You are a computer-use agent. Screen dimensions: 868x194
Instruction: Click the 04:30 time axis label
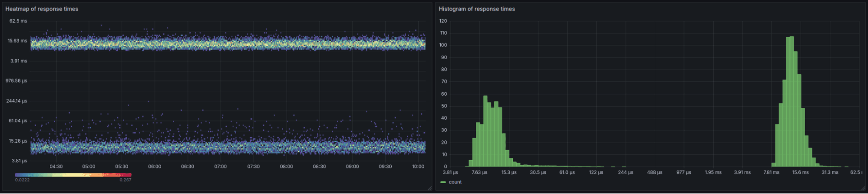click(56, 167)
